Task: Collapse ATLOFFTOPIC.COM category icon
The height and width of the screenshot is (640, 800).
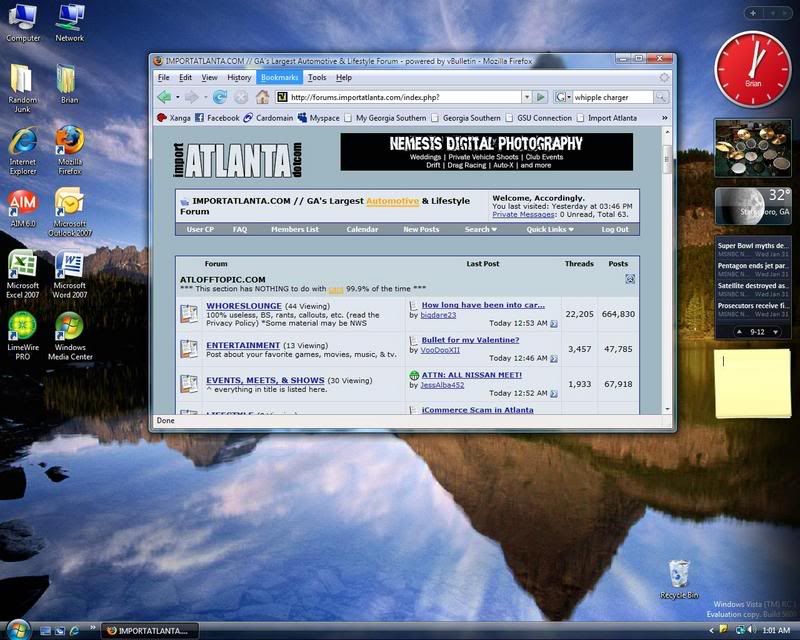Action: tap(630, 279)
